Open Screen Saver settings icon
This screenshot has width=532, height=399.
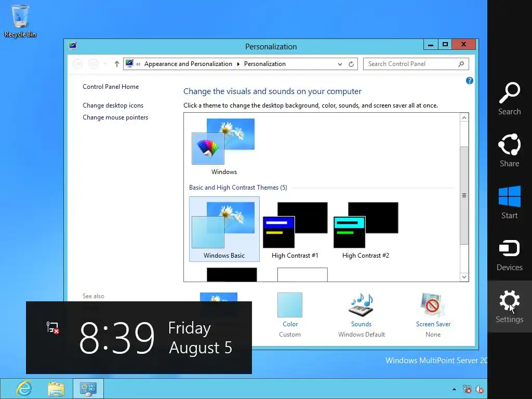(x=433, y=304)
